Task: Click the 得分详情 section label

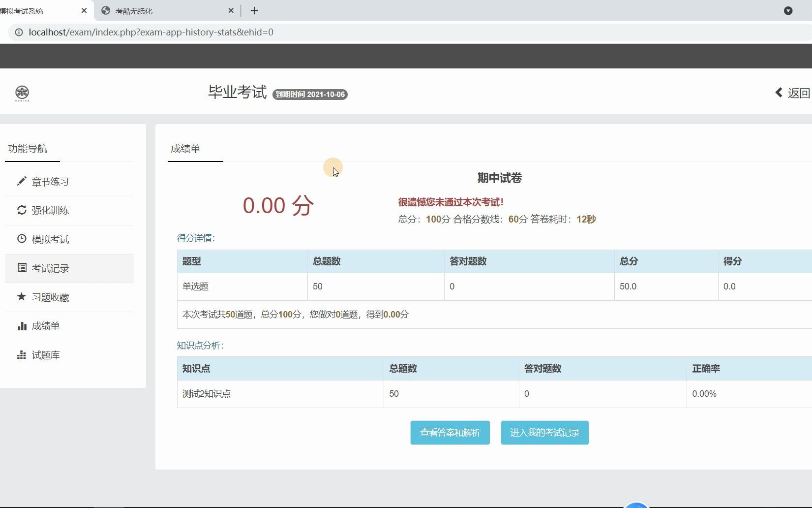Action: click(x=196, y=238)
